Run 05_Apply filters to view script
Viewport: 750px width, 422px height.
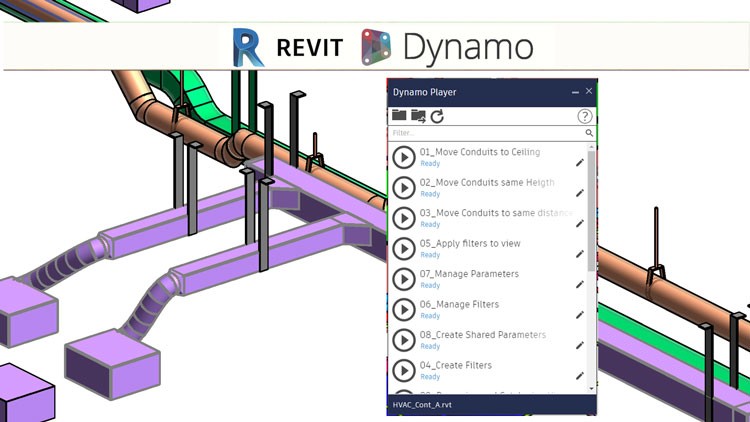404,249
